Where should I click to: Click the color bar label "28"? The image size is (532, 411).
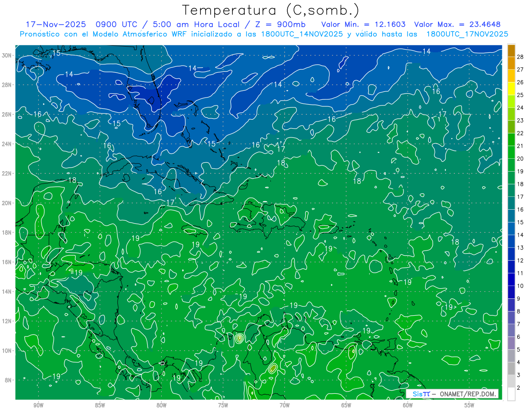[x=520, y=57]
